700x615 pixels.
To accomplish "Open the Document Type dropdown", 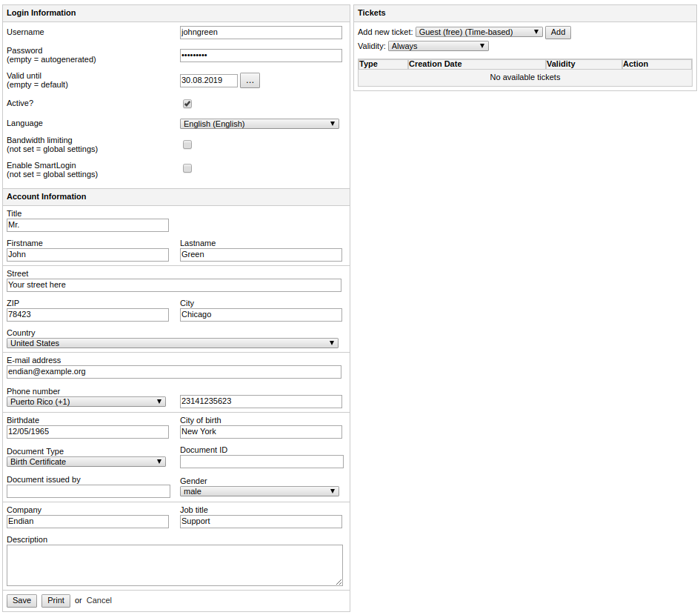I will click(x=86, y=462).
